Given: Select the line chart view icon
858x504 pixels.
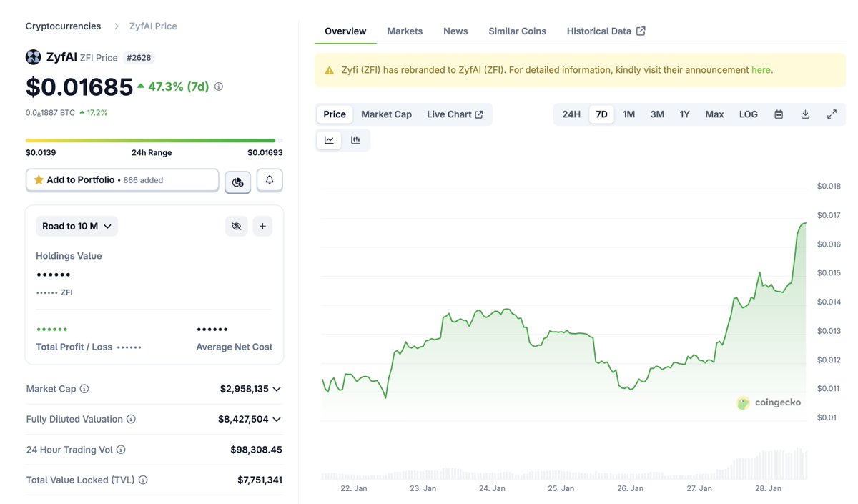Looking at the screenshot, I should click(329, 140).
